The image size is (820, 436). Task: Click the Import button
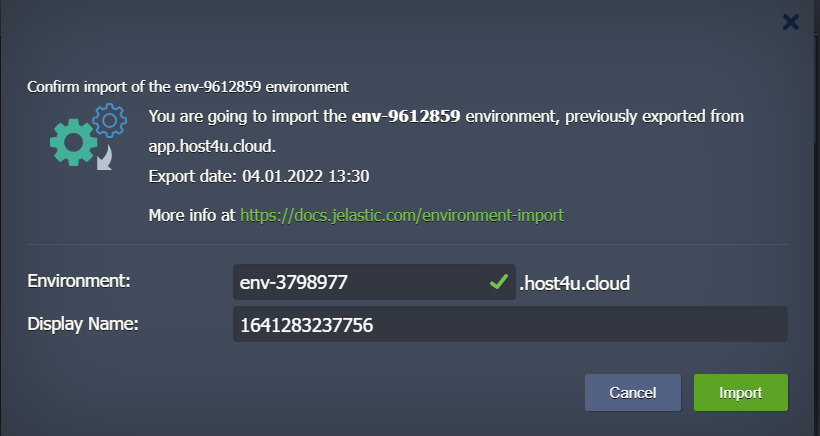click(741, 393)
